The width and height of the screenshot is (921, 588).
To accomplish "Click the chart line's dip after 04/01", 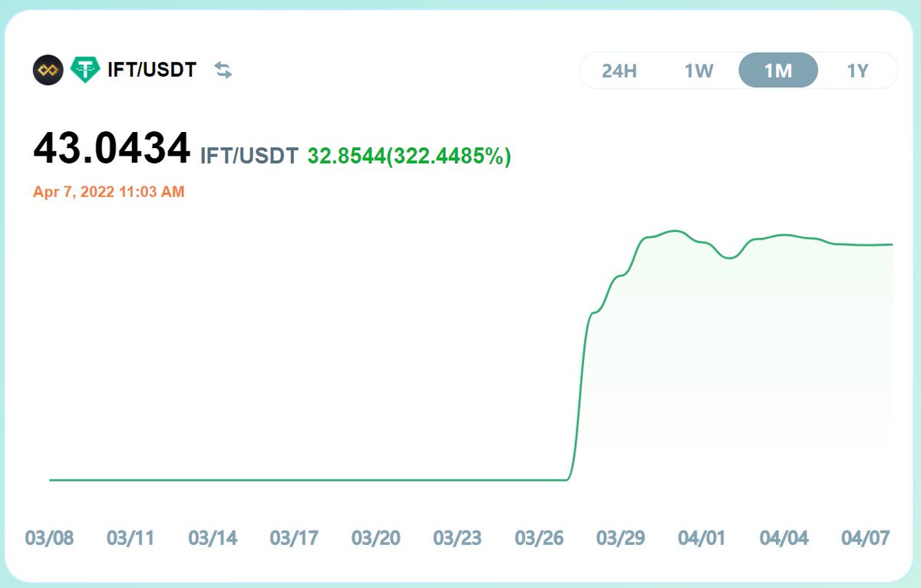I will pyautogui.click(x=730, y=257).
